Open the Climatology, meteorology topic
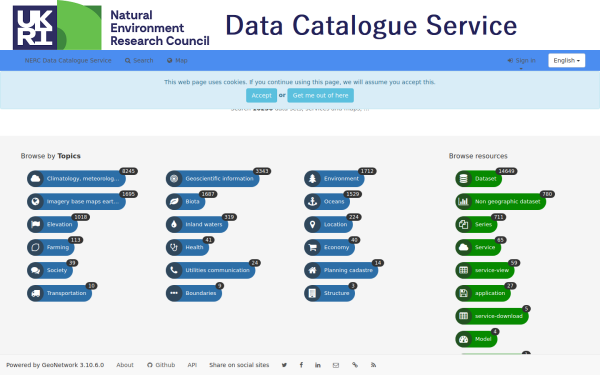Screen dimensions: 600x375 point(77,179)
